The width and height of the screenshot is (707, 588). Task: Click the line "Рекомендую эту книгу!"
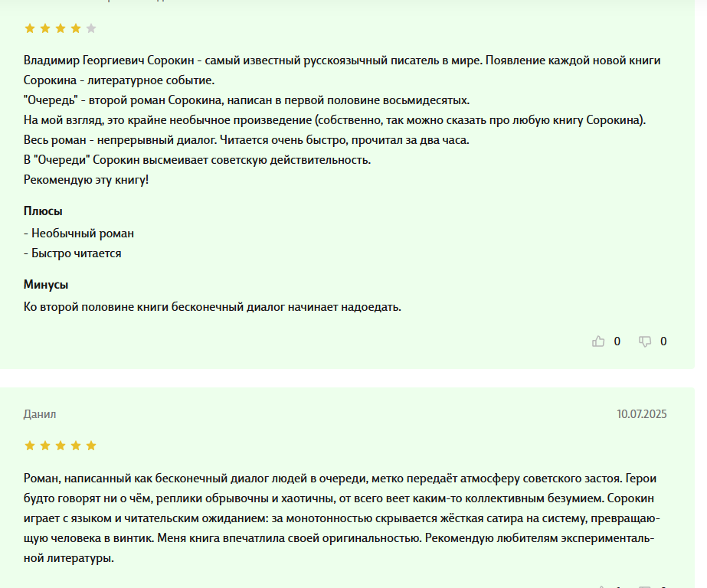[x=86, y=180]
